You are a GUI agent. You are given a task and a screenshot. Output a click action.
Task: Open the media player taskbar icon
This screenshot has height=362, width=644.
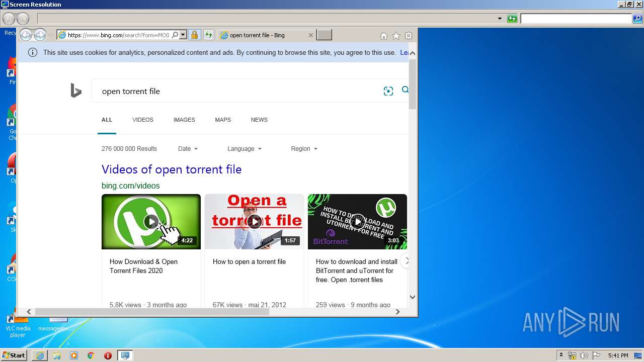[74, 355]
